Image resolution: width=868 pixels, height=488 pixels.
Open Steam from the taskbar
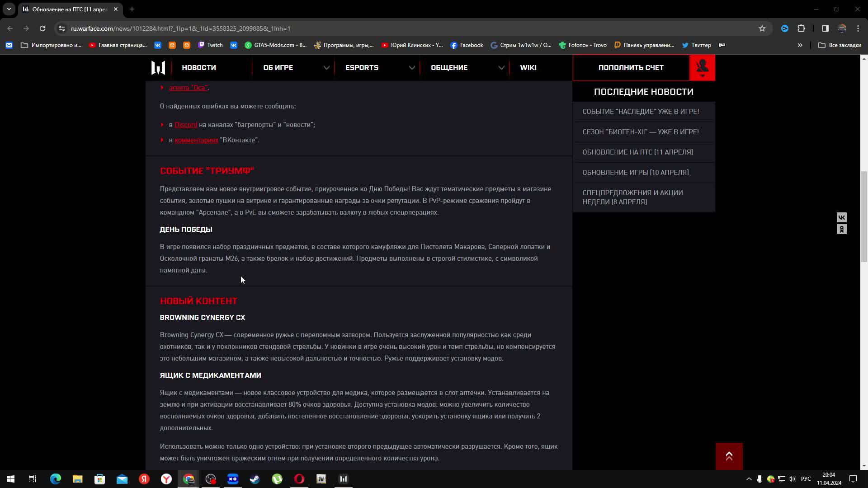255,479
